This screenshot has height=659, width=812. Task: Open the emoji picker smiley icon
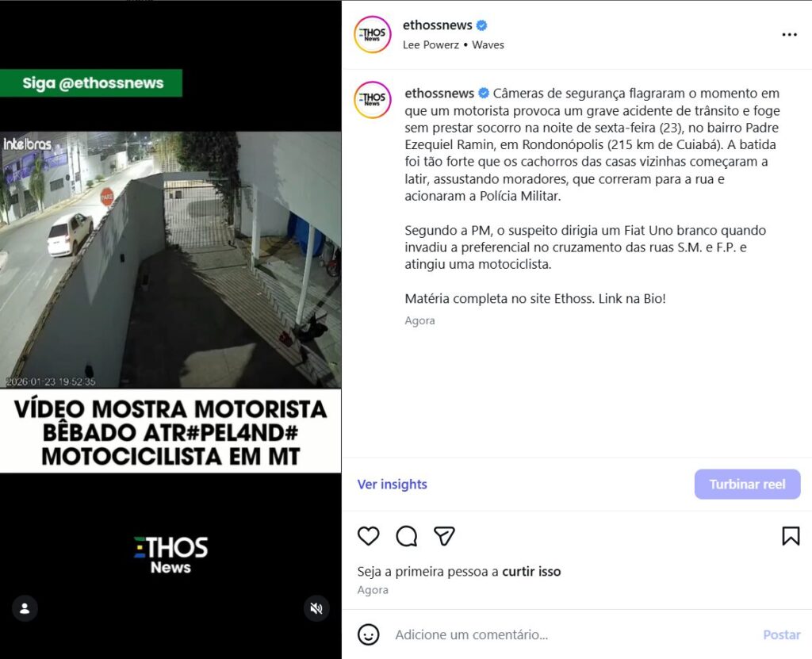click(x=368, y=634)
